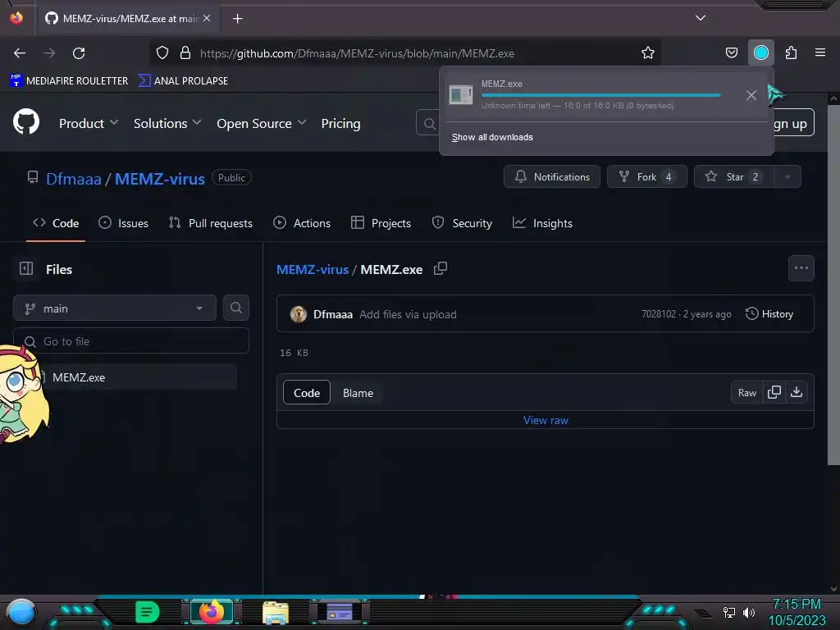Image resolution: width=840 pixels, height=630 pixels.
Task: Expand the Open Source menu
Action: [x=262, y=123]
